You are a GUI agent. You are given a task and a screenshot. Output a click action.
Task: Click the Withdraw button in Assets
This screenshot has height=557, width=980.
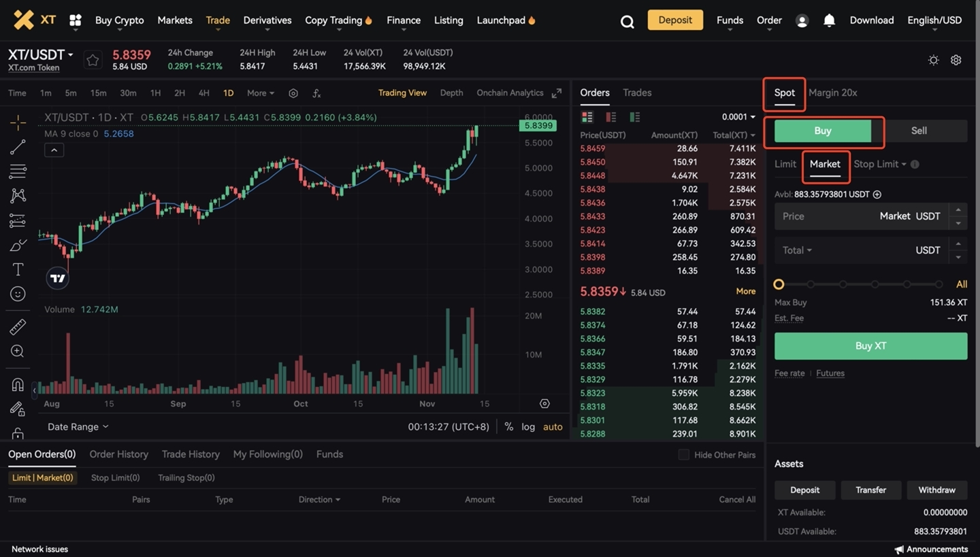click(x=936, y=490)
